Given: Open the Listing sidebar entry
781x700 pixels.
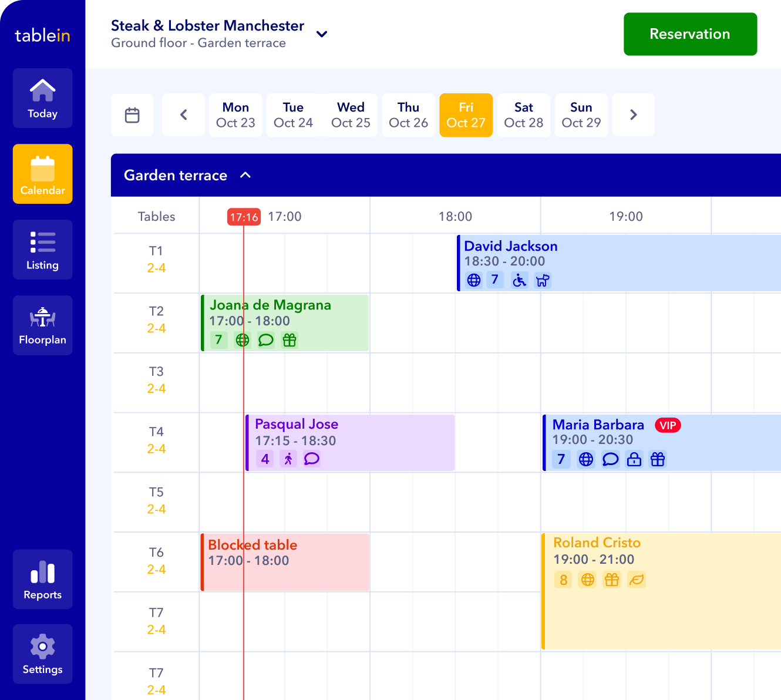Looking at the screenshot, I should pyautogui.click(x=42, y=250).
